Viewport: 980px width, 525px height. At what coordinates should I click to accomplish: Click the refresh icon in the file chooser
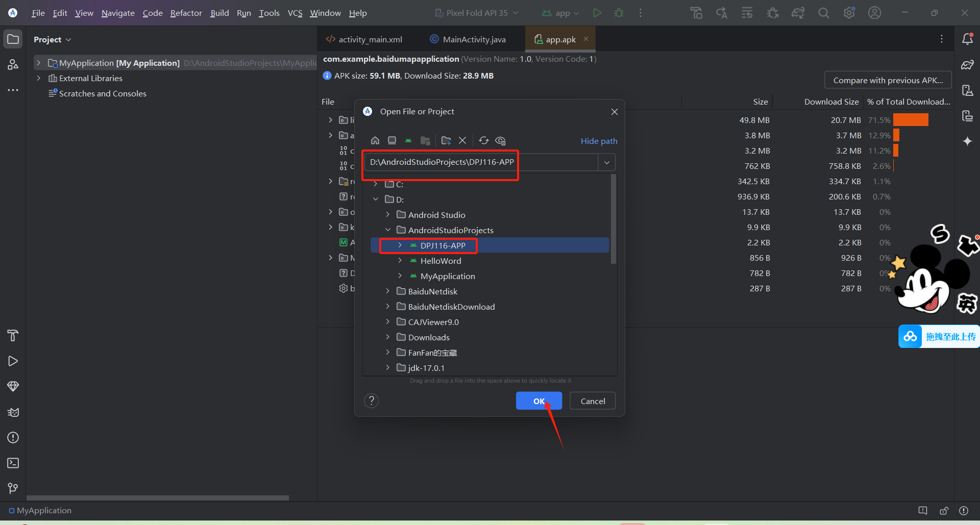pyautogui.click(x=484, y=141)
